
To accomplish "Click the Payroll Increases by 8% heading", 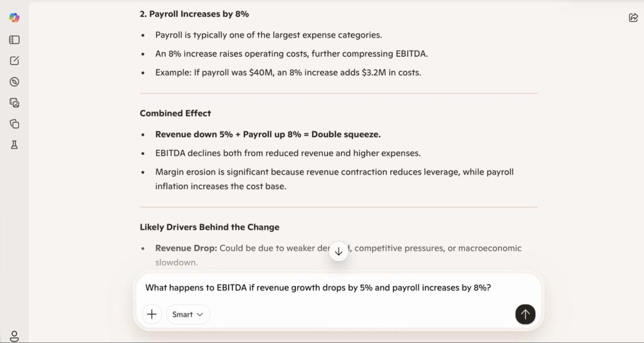I will click(x=194, y=14).
